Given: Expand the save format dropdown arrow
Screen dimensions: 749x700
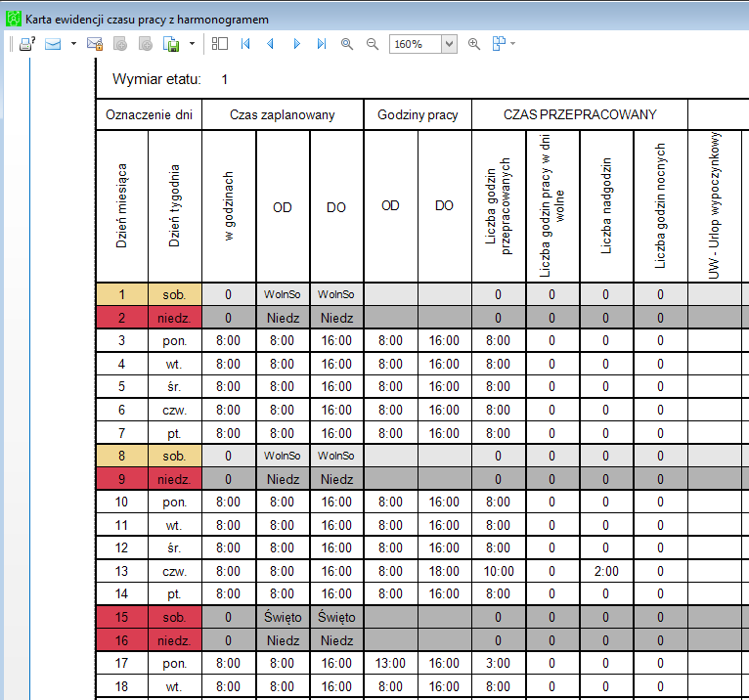Looking at the screenshot, I should point(192,44).
